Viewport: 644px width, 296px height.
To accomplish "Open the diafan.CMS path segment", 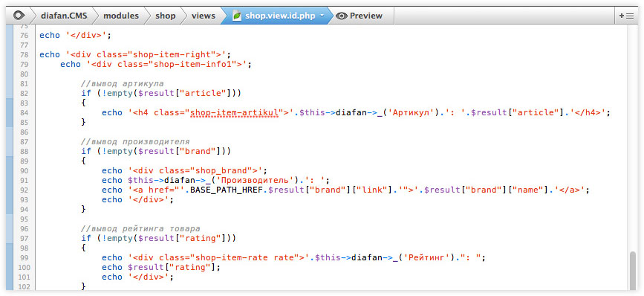I will (64, 16).
